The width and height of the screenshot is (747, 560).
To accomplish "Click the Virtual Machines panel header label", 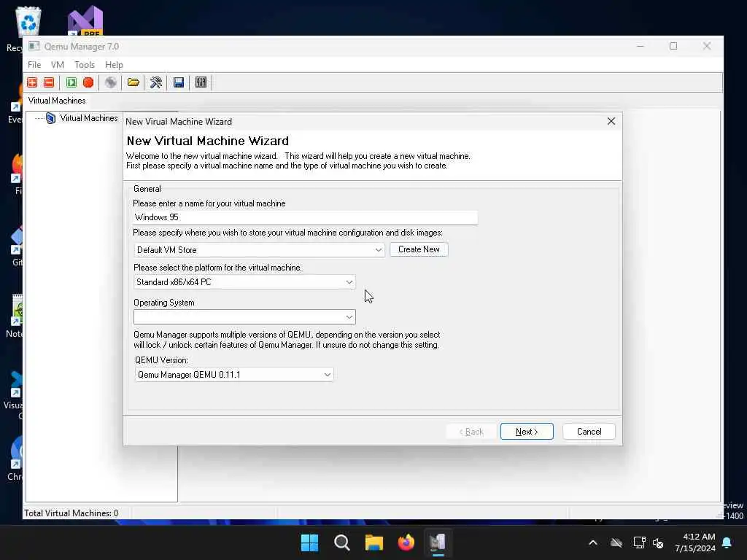I will coord(57,101).
